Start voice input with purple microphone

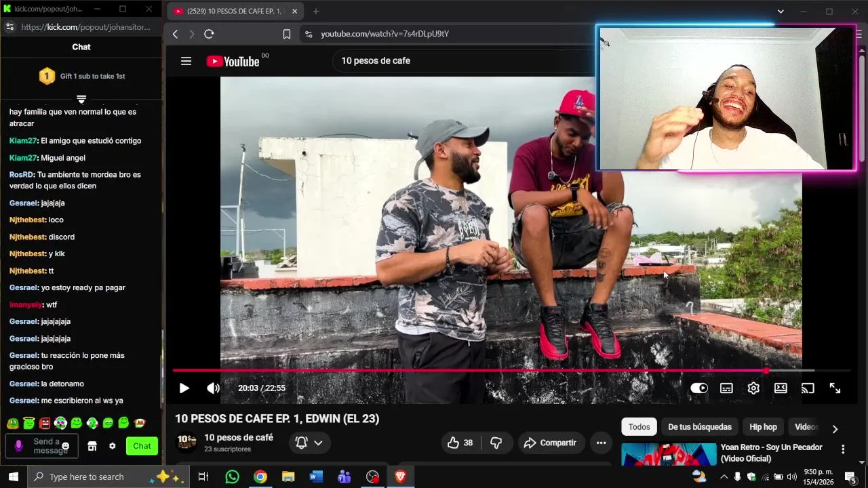(x=18, y=446)
